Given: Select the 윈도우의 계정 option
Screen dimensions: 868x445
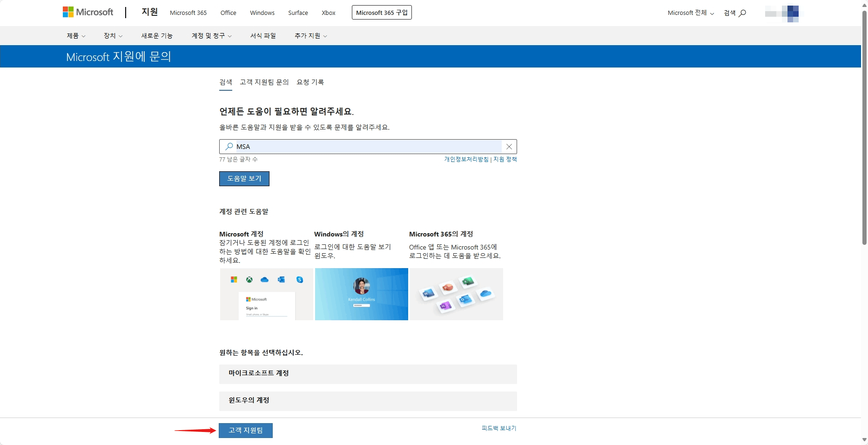Looking at the screenshot, I should [x=368, y=401].
